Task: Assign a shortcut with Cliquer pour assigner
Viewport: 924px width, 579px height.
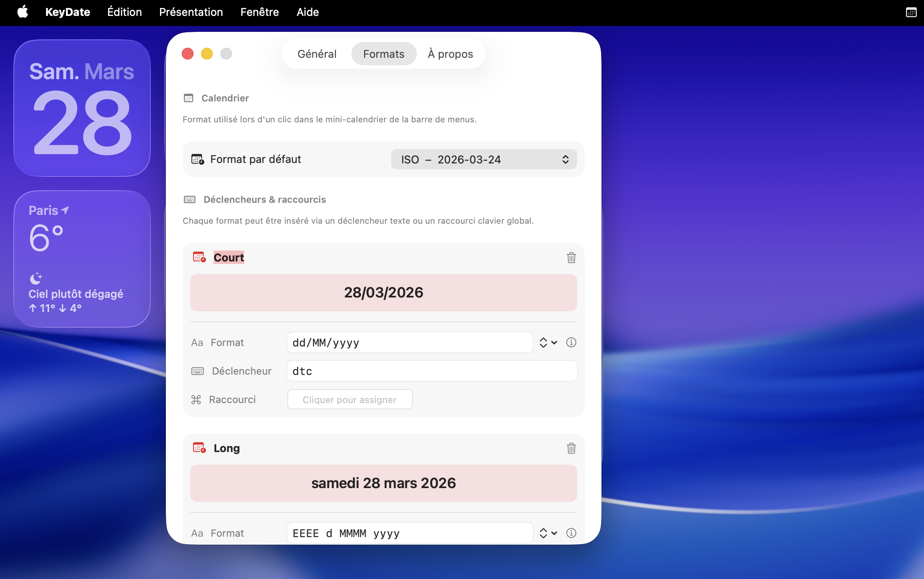Action: tap(350, 399)
